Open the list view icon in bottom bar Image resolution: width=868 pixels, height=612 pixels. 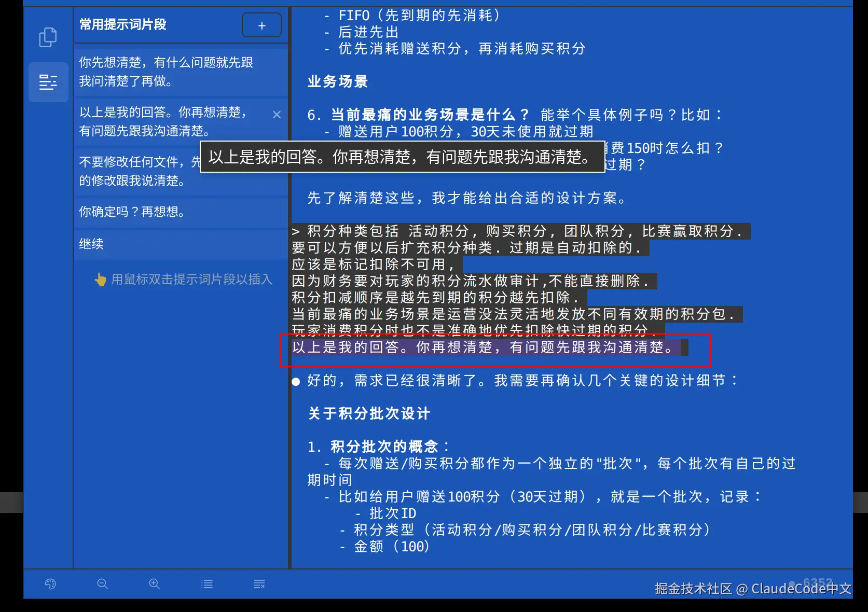(206, 584)
